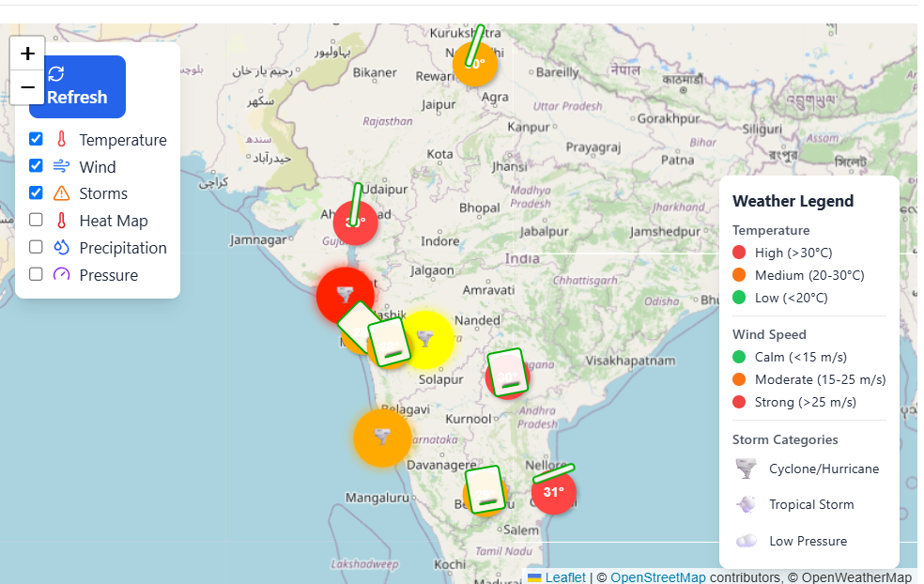Image resolution: width=924 pixels, height=584 pixels.
Task: Click the red temperature marker near Udaipur
Action: [355, 223]
